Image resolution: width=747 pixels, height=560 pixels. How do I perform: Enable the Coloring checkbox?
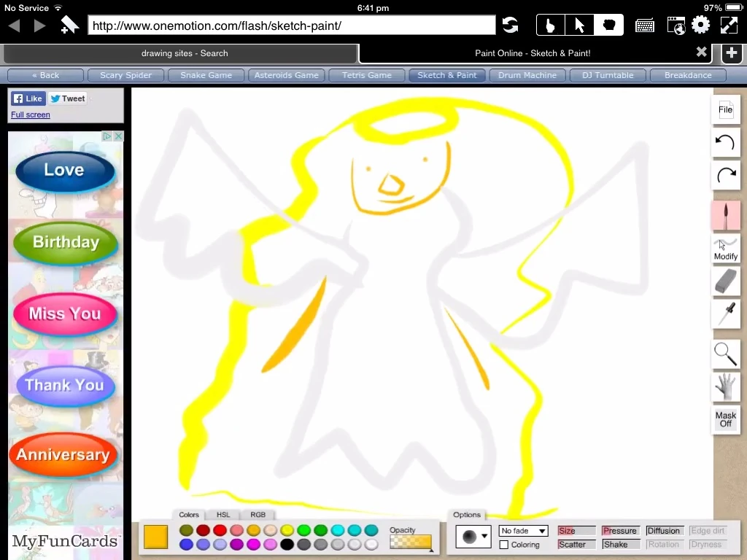[504, 545]
